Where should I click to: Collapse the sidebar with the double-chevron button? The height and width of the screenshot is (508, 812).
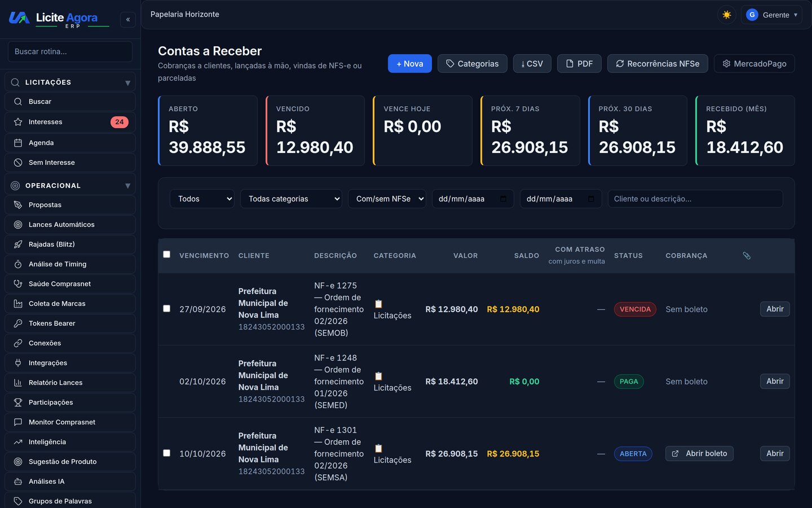point(128,20)
